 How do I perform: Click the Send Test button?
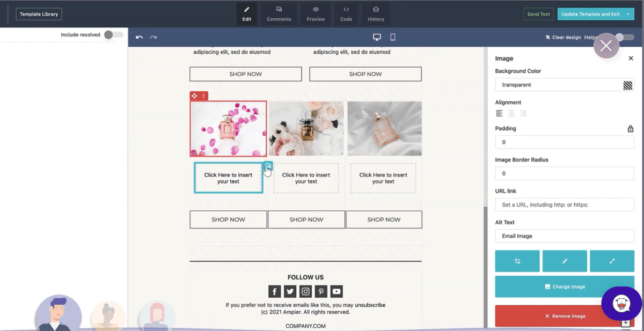[538, 14]
